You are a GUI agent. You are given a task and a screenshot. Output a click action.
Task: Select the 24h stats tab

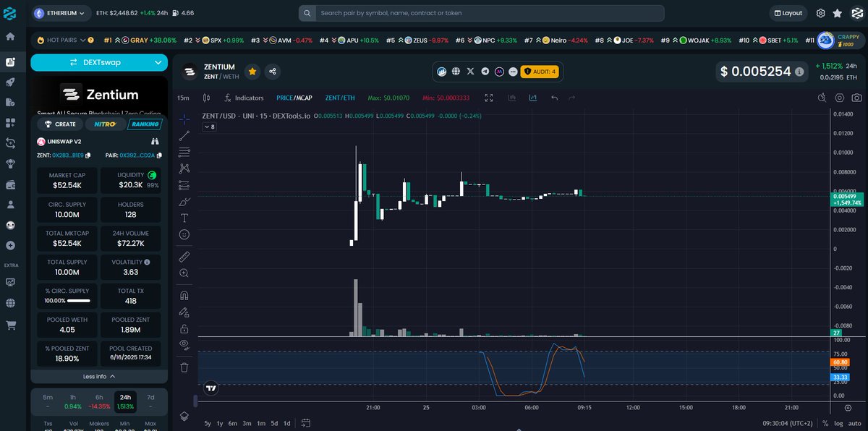[x=125, y=401]
